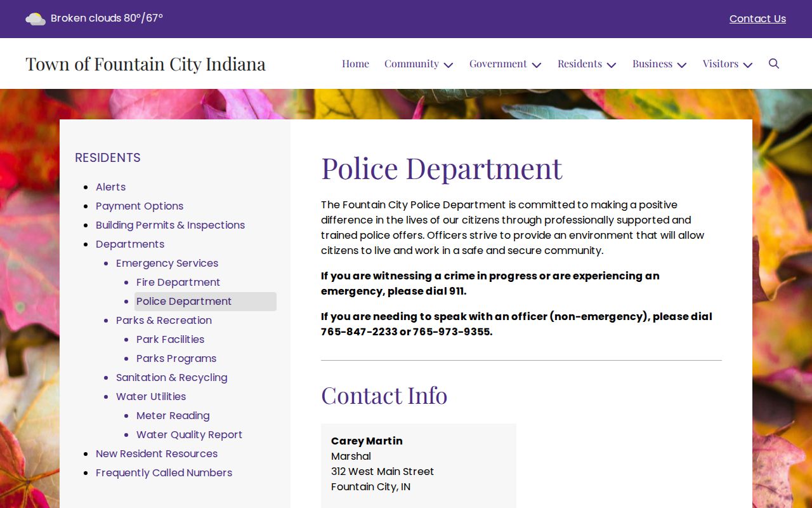Go to the Home menu item
This screenshot has height=508, width=812.
tap(355, 63)
